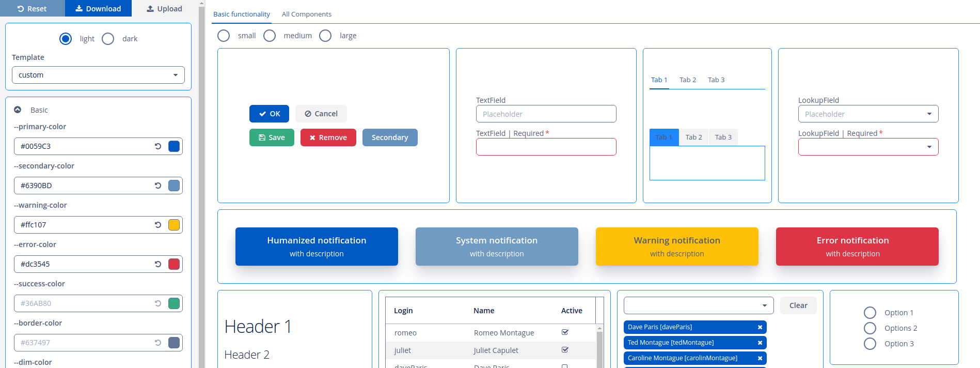Click the reset icon for secondary-color
This screenshot has height=368, width=980.
point(158,186)
